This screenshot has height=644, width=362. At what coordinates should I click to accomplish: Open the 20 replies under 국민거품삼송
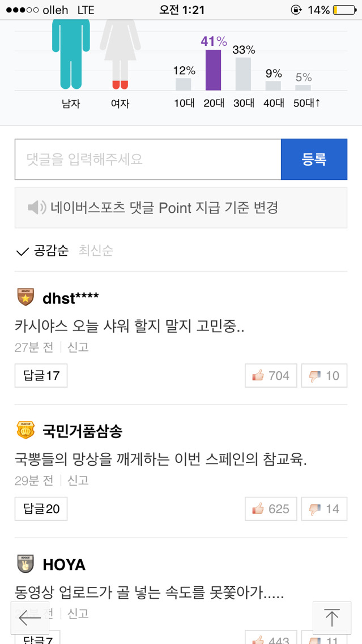pyautogui.click(x=40, y=509)
